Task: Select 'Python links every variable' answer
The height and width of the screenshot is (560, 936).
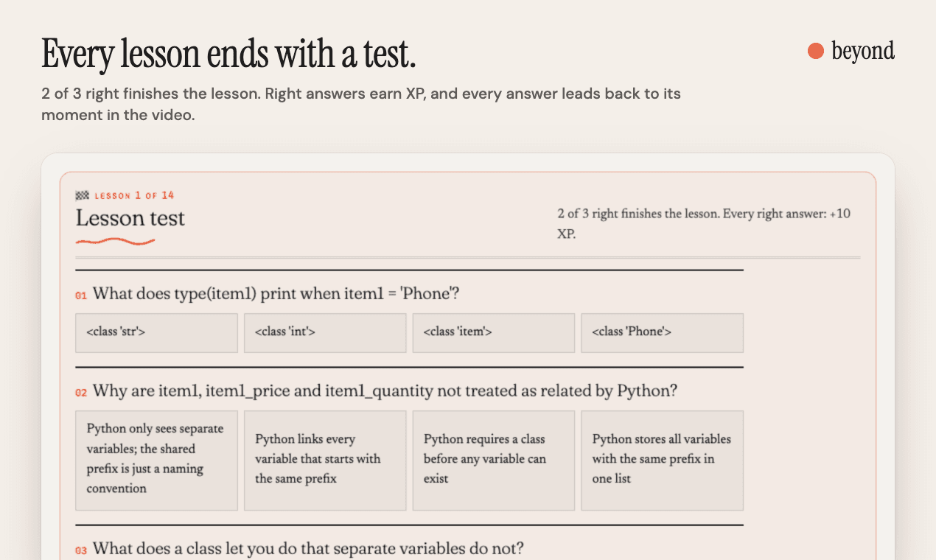Action: point(325,461)
